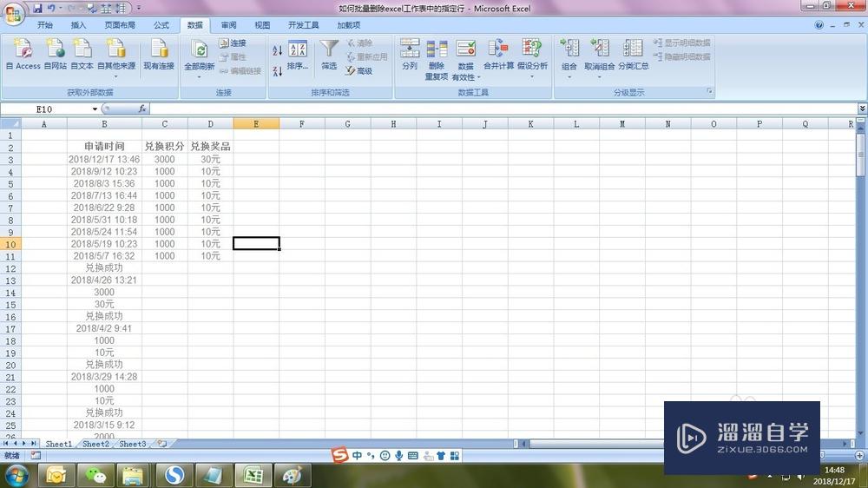
Task: Click the Insert Function fx icon
Action: [142, 109]
